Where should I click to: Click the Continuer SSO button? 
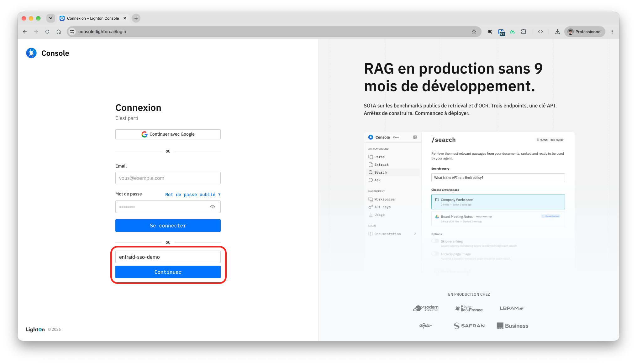tap(168, 272)
